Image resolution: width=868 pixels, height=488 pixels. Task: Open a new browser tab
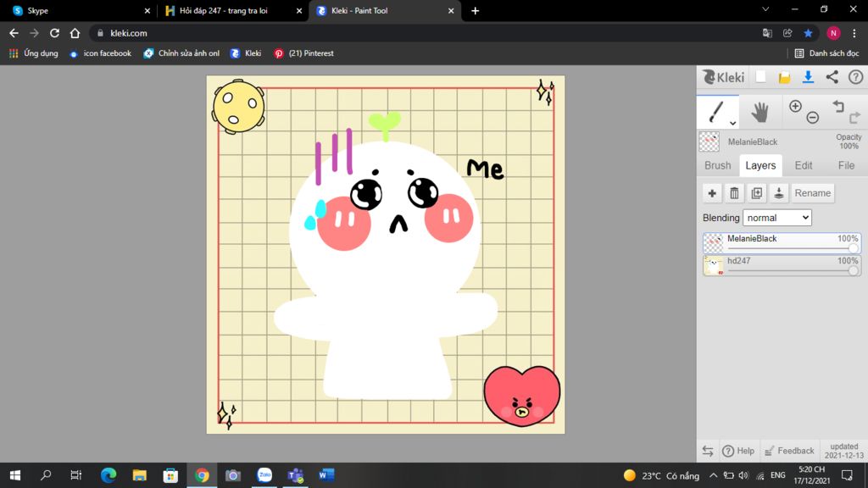(x=475, y=10)
